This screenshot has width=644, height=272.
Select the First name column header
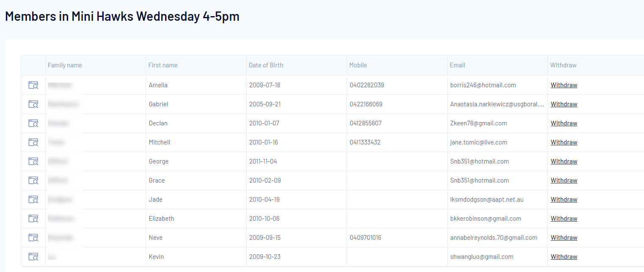point(163,65)
